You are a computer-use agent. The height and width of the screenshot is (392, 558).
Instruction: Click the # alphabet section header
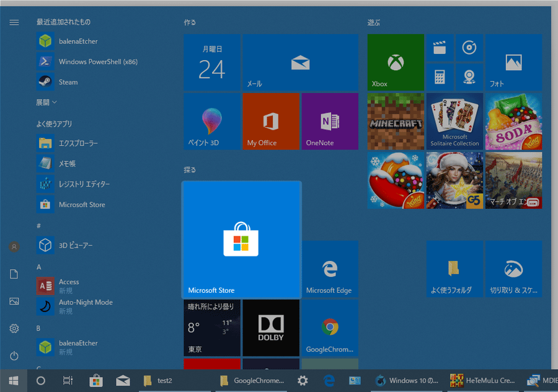[x=39, y=226]
